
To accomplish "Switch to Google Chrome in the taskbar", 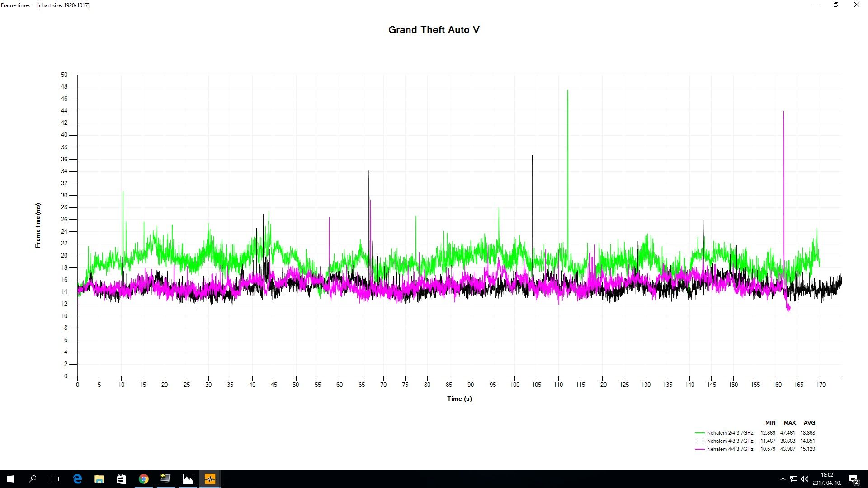I will [x=143, y=479].
